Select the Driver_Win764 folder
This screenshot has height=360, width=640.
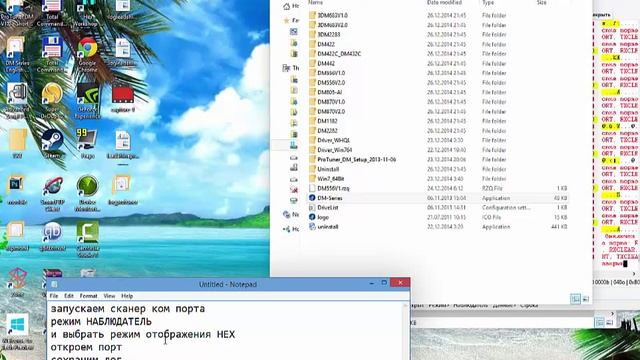pos(438,150)
